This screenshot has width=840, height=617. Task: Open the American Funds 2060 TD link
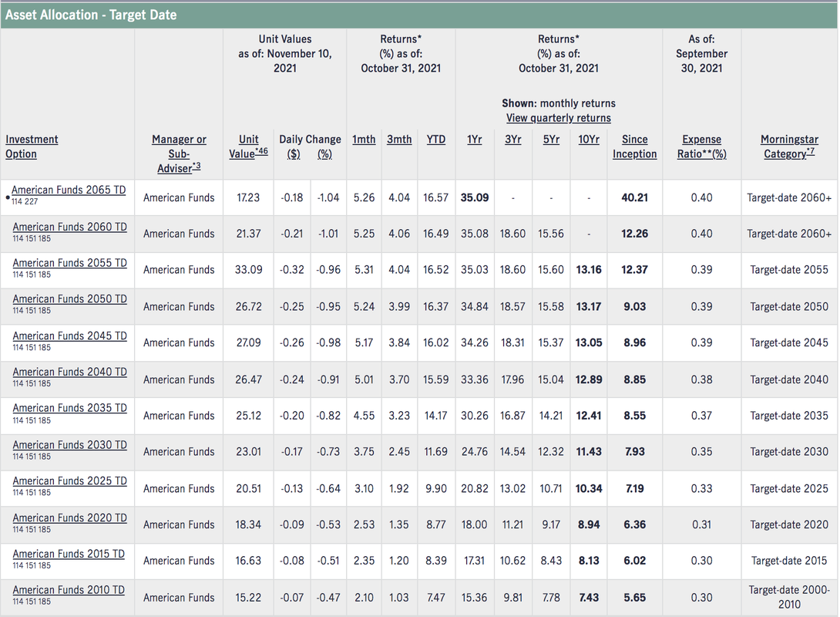point(69,227)
